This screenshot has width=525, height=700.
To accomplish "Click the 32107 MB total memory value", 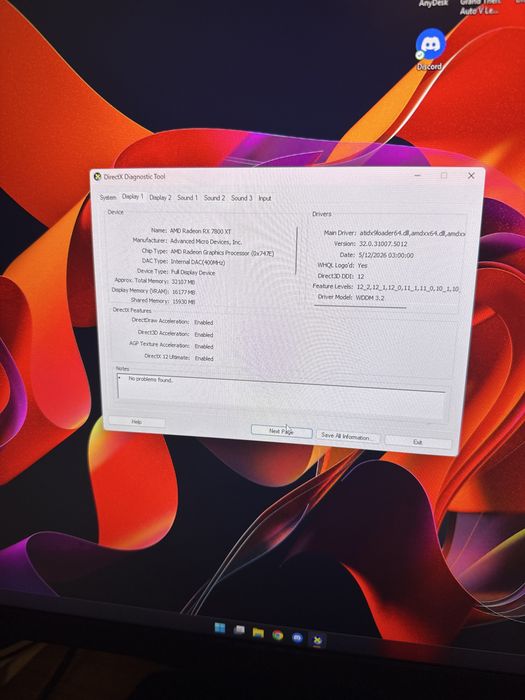I will click(183, 282).
